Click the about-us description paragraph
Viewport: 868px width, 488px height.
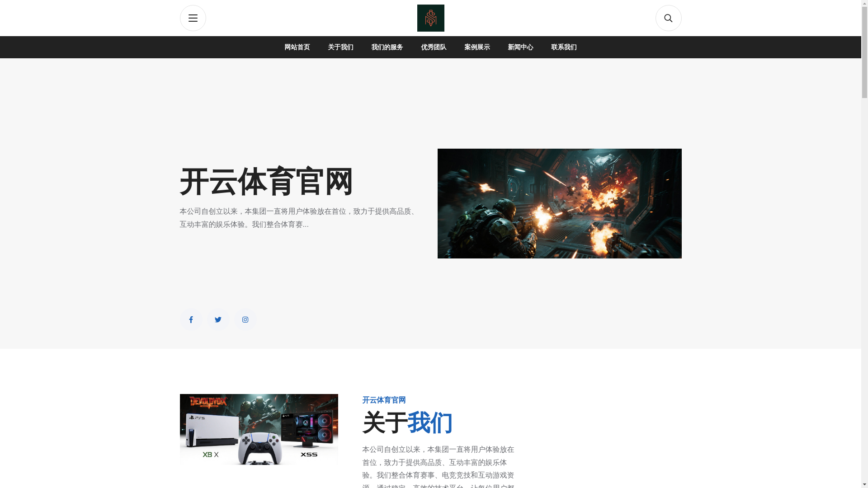(438, 466)
